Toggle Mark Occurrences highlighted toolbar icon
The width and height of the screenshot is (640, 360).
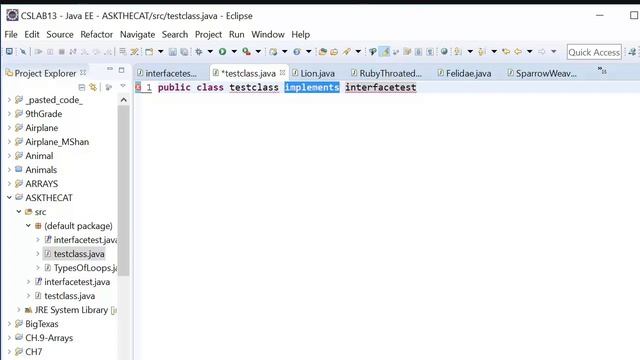384,51
